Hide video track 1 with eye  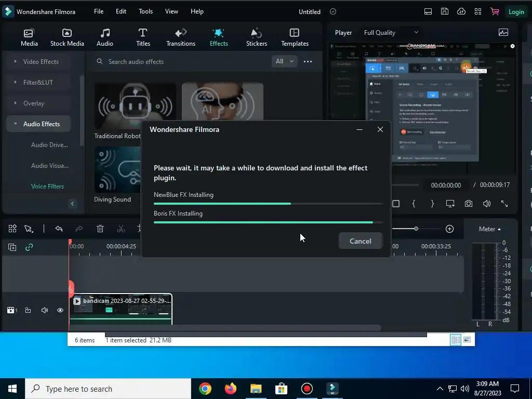click(60, 310)
